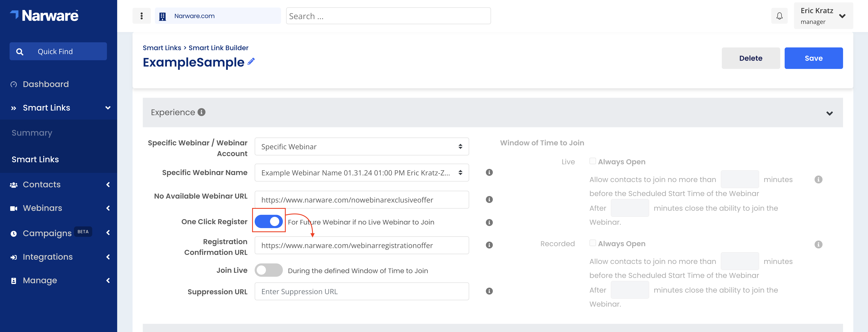Follow the Smart Links breadcrumb link

click(162, 48)
